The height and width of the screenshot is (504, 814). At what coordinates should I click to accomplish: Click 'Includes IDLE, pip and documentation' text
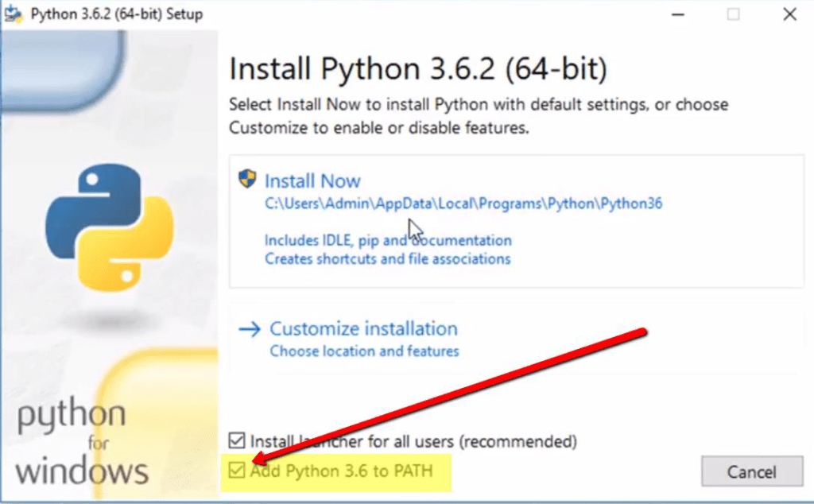pos(388,240)
